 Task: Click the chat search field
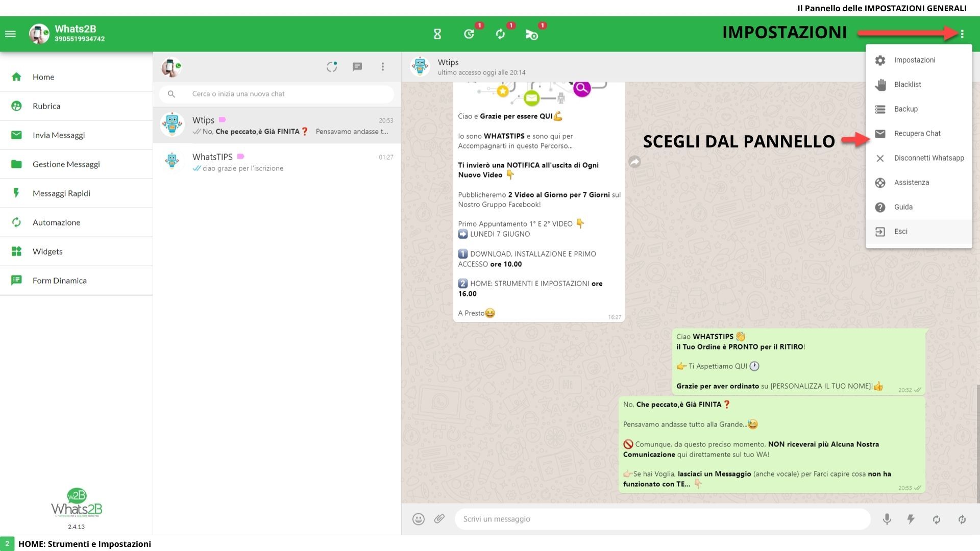(x=277, y=94)
